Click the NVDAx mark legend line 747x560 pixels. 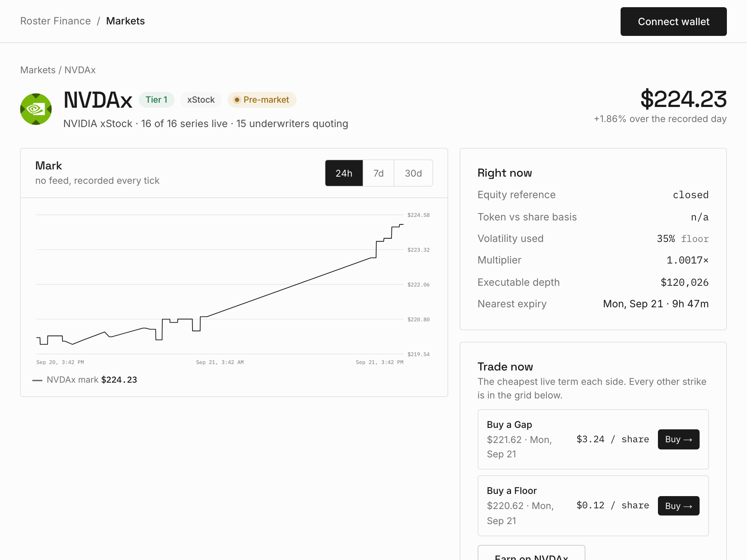pos(37,380)
